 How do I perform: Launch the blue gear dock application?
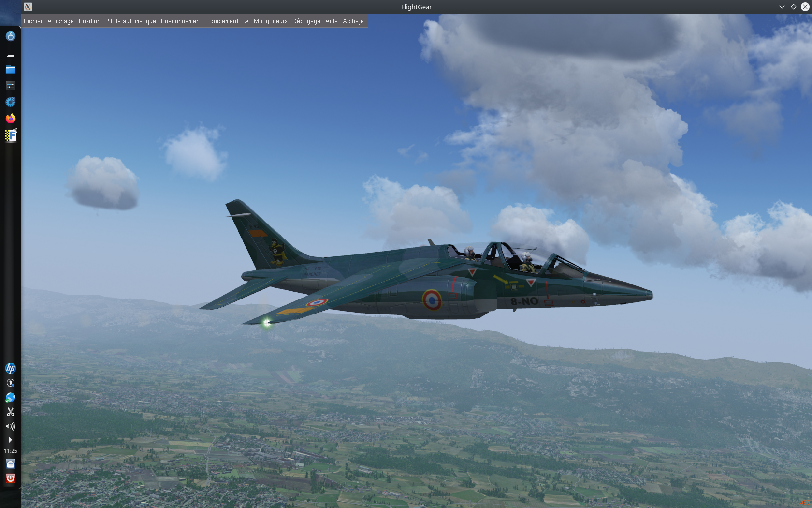[x=11, y=102]
